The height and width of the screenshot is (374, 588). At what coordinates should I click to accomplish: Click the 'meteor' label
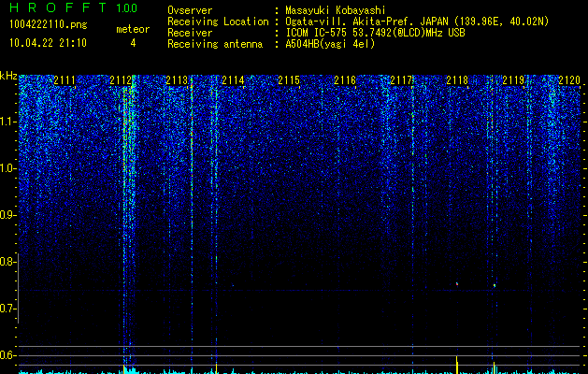click(133, 29)
